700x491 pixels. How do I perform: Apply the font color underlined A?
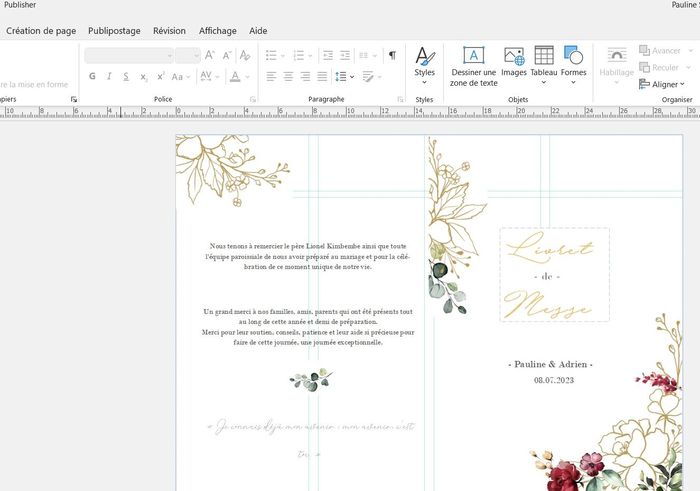click(235, 76)
